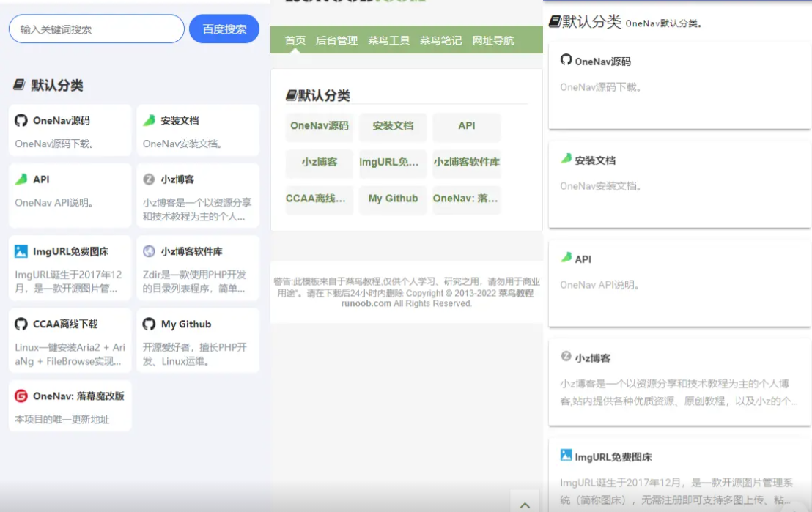Click 小z博客 link in middle panel

point(320,162)
